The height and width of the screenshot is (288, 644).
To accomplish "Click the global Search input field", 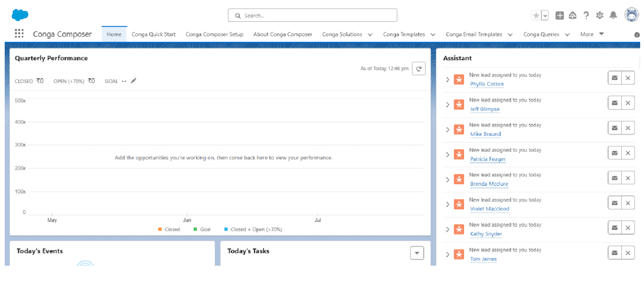I will (x=312, y=16).
